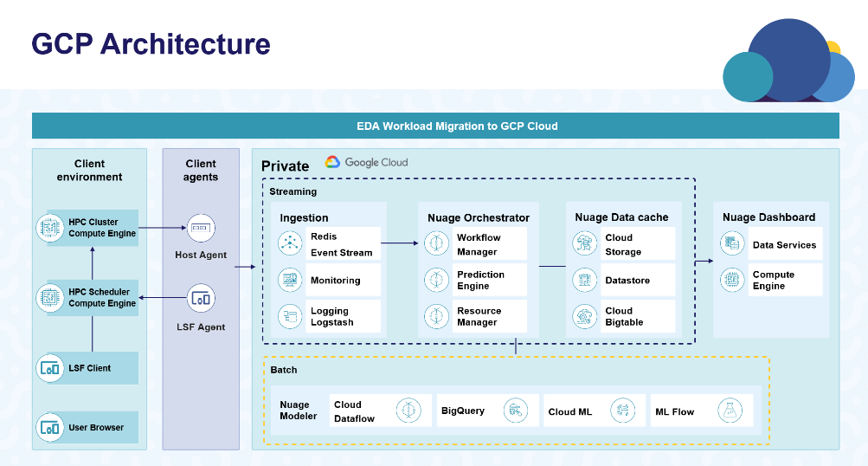
Task: Click the BigQuery icon in Batch
Action: (516, 411)
